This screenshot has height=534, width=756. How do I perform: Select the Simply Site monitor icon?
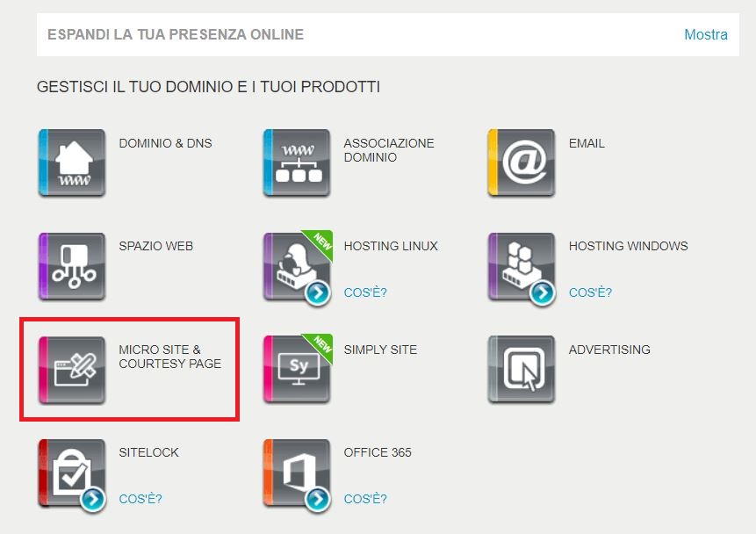click(297, 370)
